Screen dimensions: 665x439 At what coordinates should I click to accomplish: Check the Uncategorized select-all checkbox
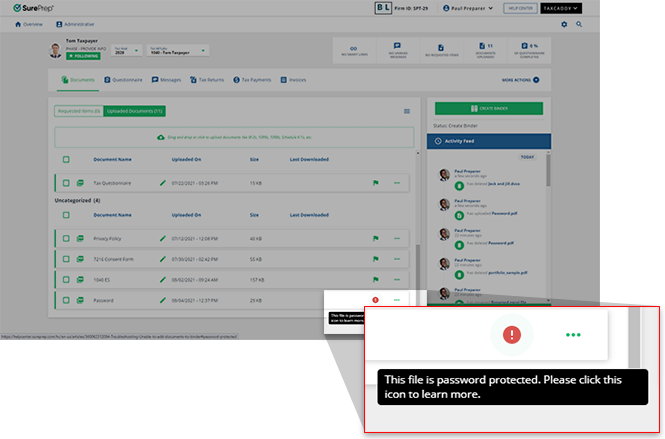[x=66, y=215]
